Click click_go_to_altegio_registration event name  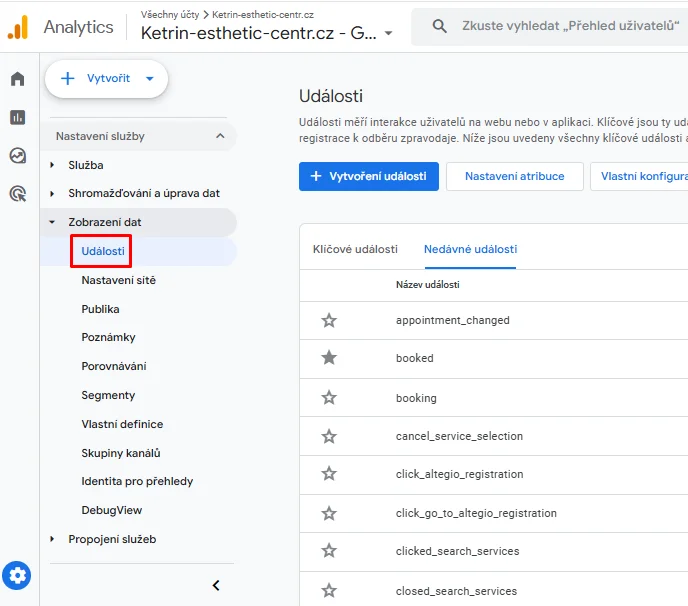(476, 513)
